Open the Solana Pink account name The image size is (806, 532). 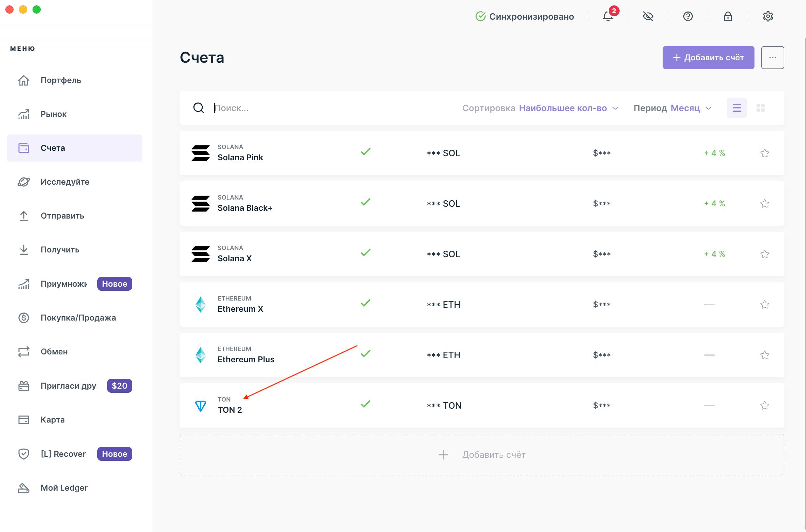tap(240, 158)
